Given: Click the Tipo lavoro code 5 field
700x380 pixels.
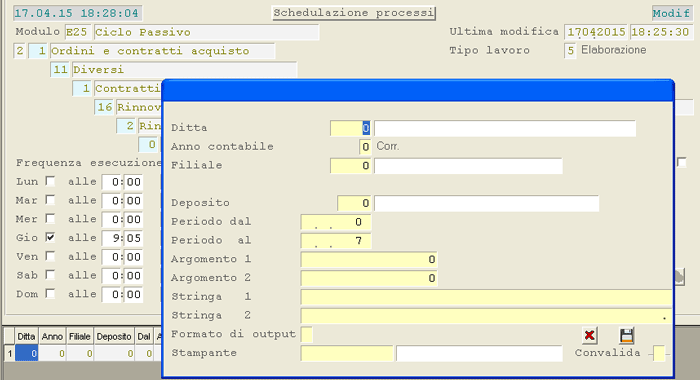Looking at the screenshot, I should (570, 51).
